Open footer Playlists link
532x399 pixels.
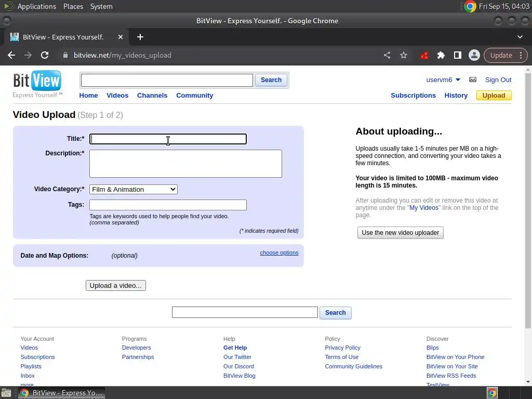tap(31, 366)
